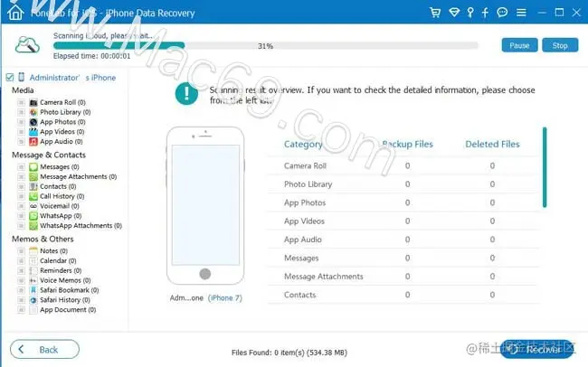The width and height of the screenshot is (588, 367).
Task: Toggle the Notes checkbox
Action: click(21, 250)
